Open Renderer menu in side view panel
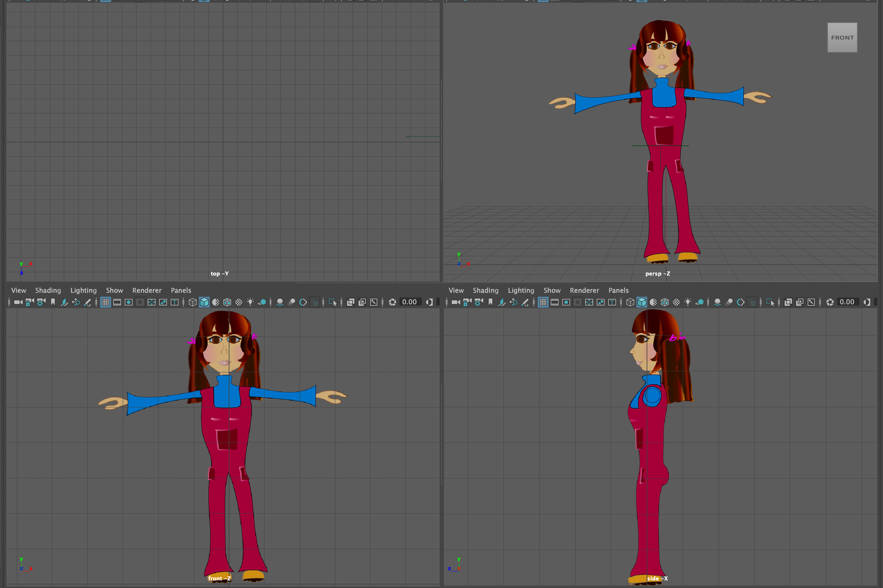 pos(584,290)
